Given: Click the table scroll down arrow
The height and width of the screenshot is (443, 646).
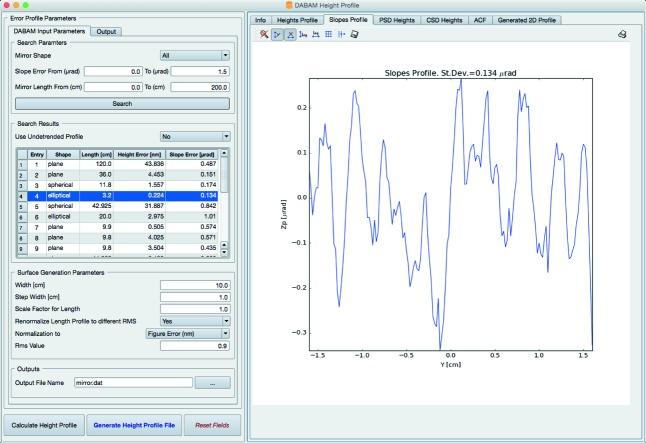Looking at the screenshot, I should pos(225,249).
